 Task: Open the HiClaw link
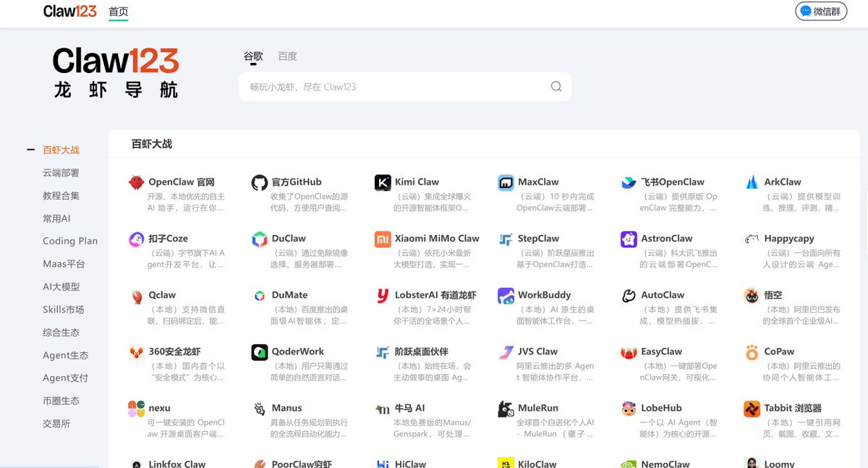pos(410,464)
